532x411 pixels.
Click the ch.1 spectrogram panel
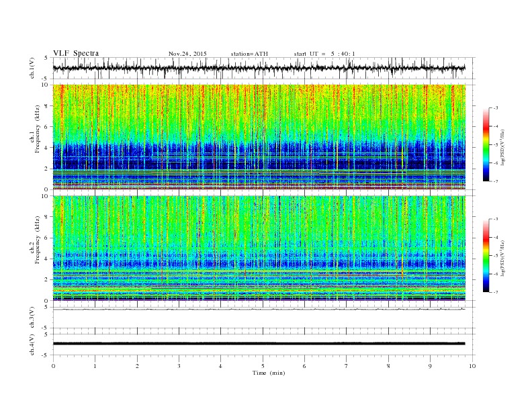(259, 137)
